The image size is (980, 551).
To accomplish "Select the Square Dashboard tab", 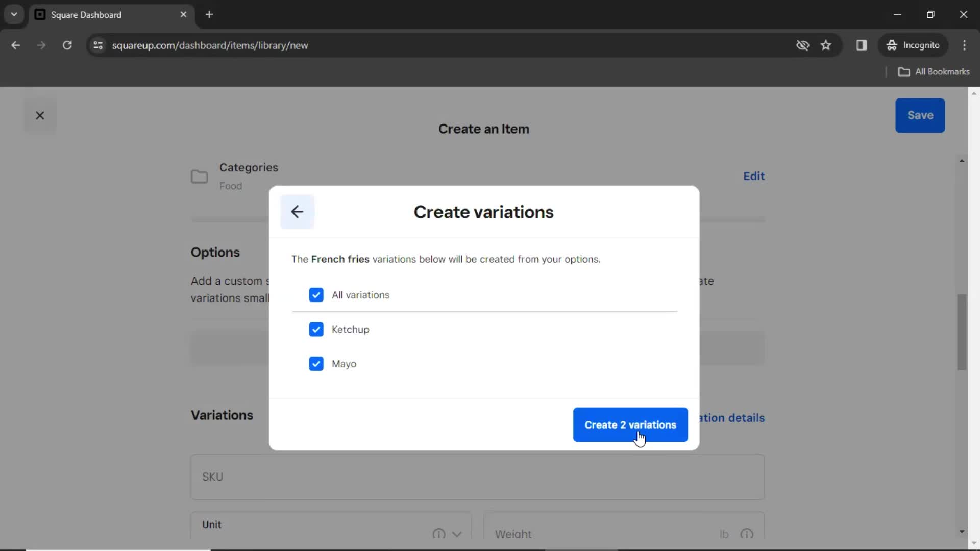I will coord(111,15).
